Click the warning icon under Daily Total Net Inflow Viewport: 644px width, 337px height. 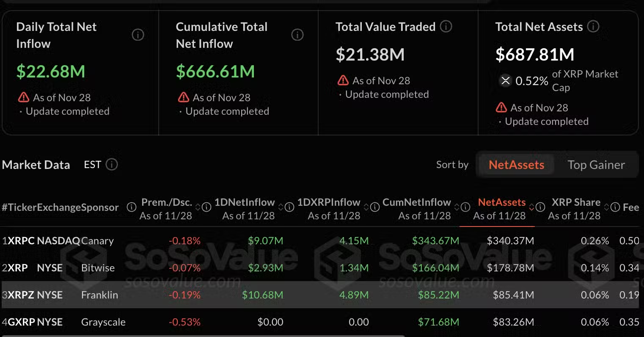click(x=23, y=97)
